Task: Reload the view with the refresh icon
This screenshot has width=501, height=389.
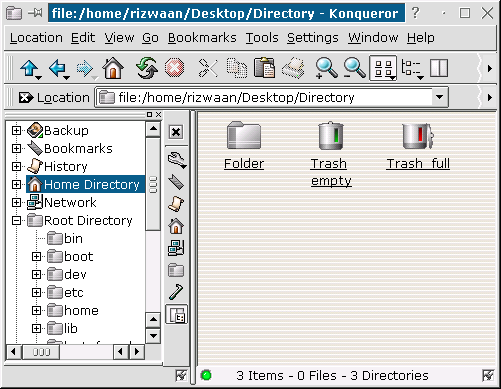Action: point(147,68)
